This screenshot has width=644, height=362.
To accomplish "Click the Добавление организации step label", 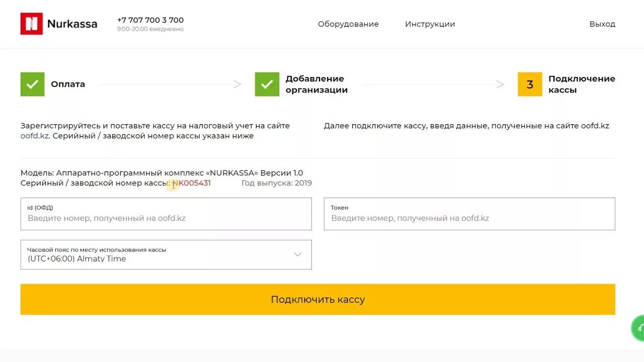I will 316,84.
